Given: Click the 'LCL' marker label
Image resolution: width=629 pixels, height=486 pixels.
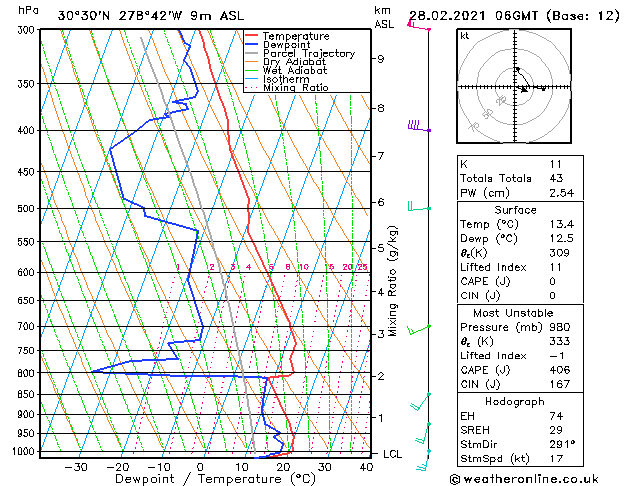Looking at the screenshot, I should click(392, 454).
